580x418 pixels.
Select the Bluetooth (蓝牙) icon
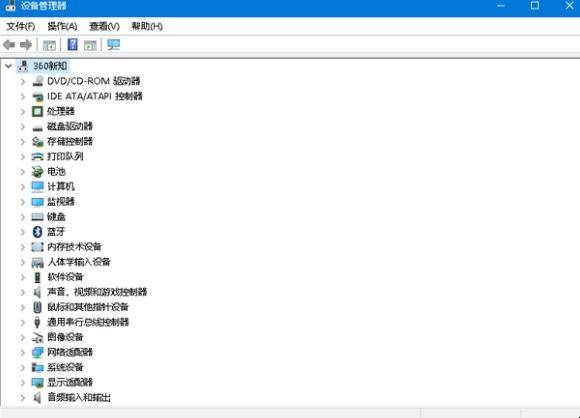[x=37, y=232]
